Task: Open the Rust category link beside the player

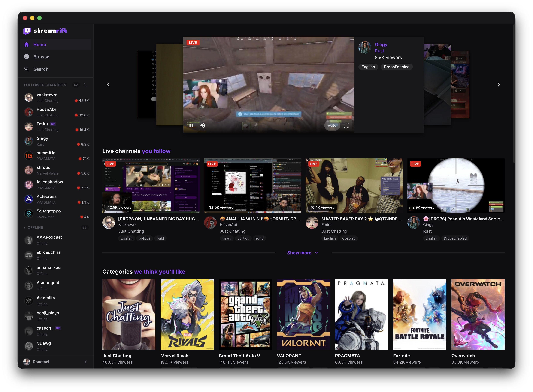Action: coord(379,51)
